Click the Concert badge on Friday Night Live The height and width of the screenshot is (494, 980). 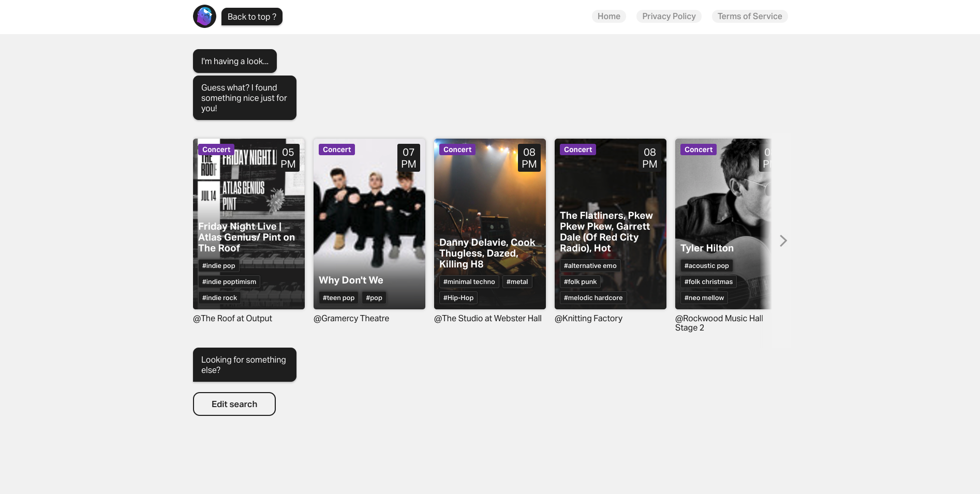pyautogui.click(x=216, y=149)
